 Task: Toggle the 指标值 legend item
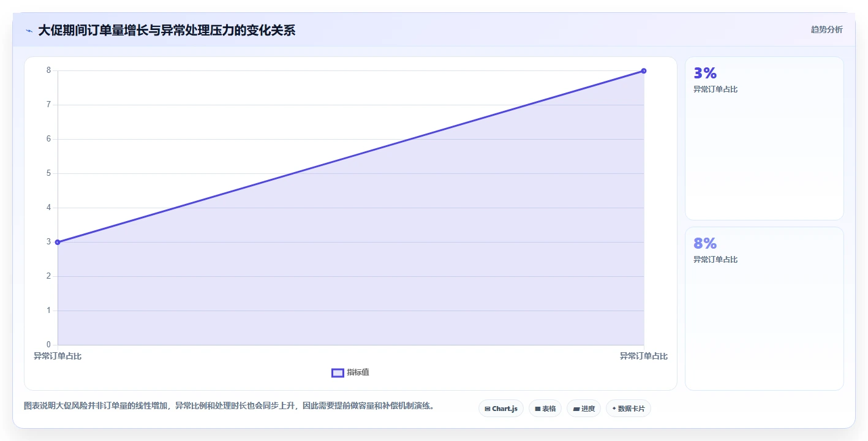pos(350,372)
